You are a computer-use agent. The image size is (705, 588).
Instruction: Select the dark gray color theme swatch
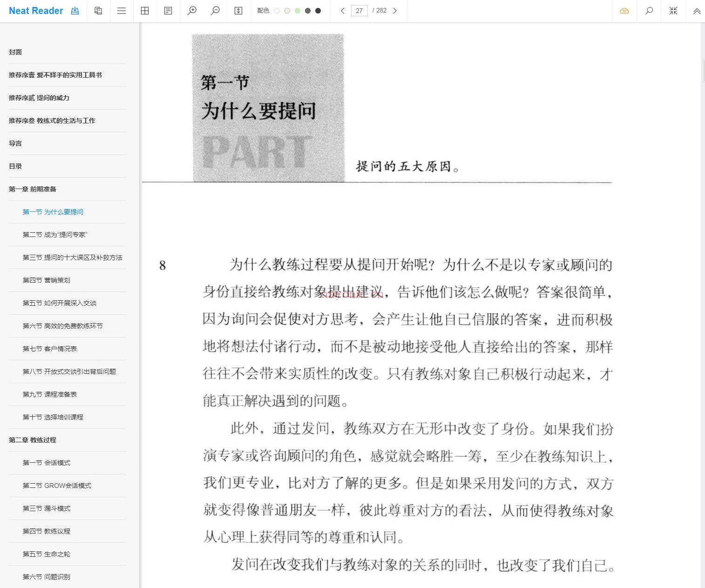pyautogui.click(x=308, y=11)
